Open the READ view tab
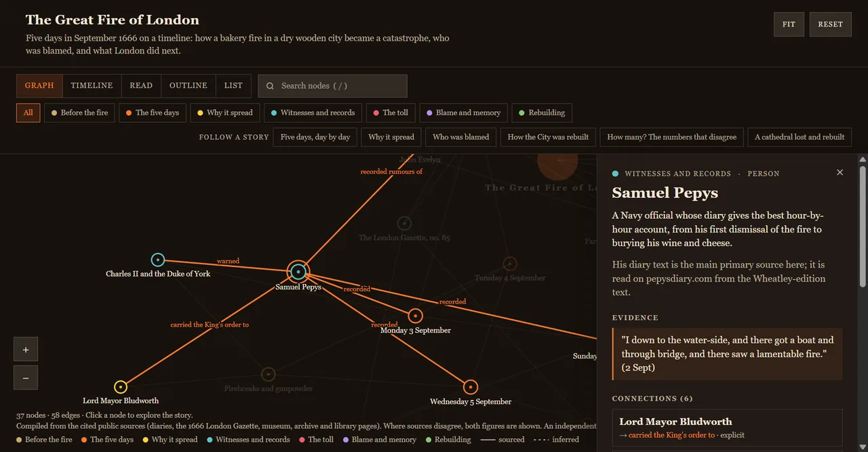 click(x=141, y=85)
